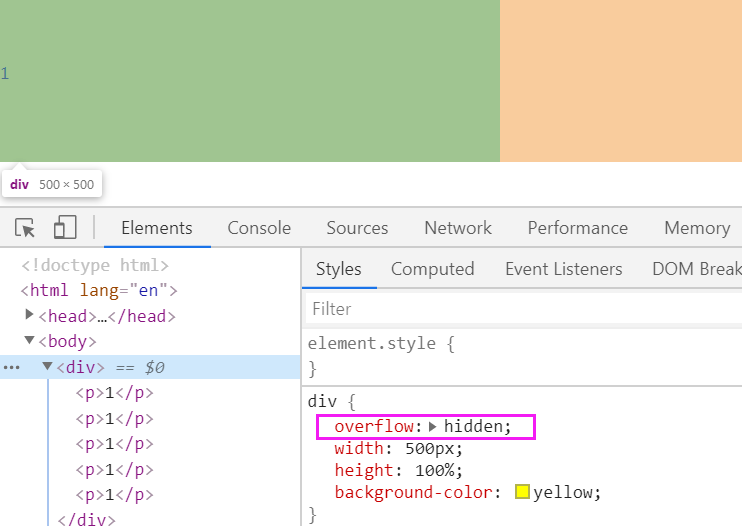This screenshot has width=742, height=526.
Task: Click the height property name
Action: point(363,470)
